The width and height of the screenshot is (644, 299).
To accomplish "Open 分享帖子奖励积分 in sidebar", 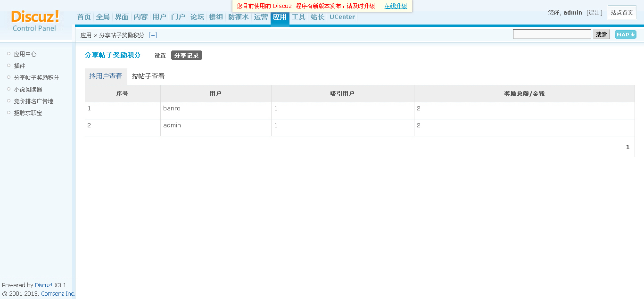I will (x=36, y=78).
